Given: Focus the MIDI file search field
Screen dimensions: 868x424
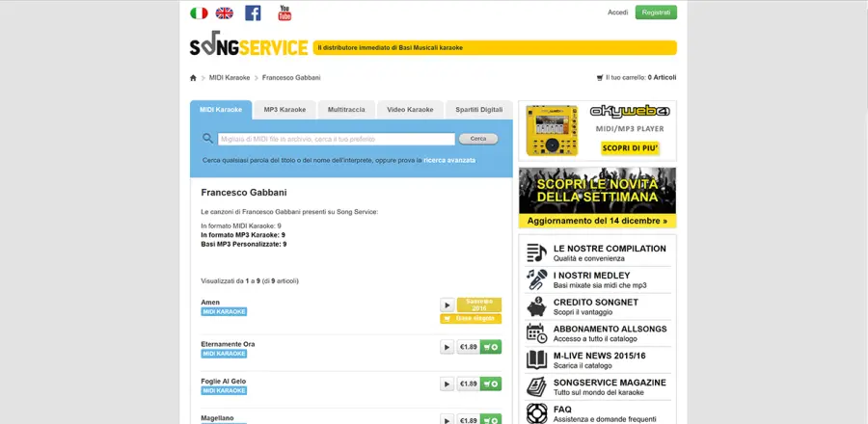Looking at the screenshot, I should (x=336, y=139).
